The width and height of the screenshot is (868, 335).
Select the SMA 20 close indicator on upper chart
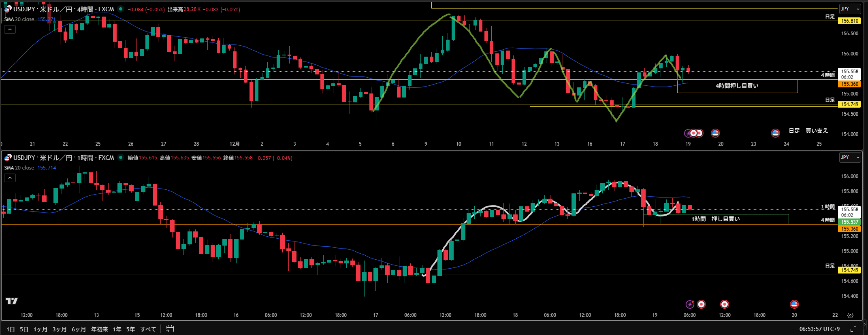(x=19, y=19)
